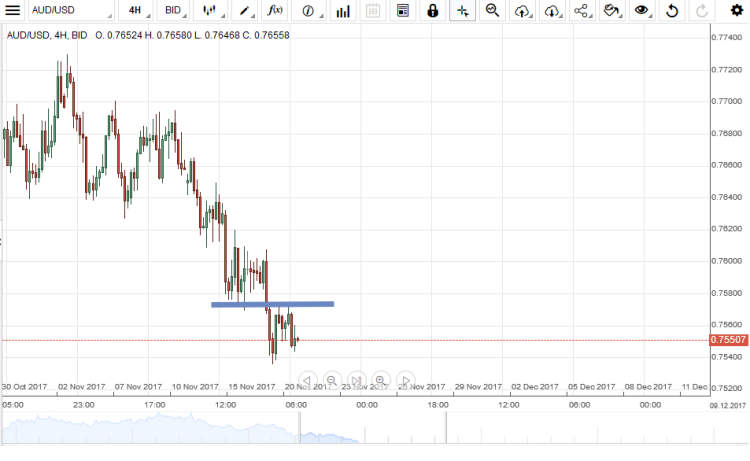Click the 0.75507 current price label
The image size is (750, 461).
coord(728,340)
